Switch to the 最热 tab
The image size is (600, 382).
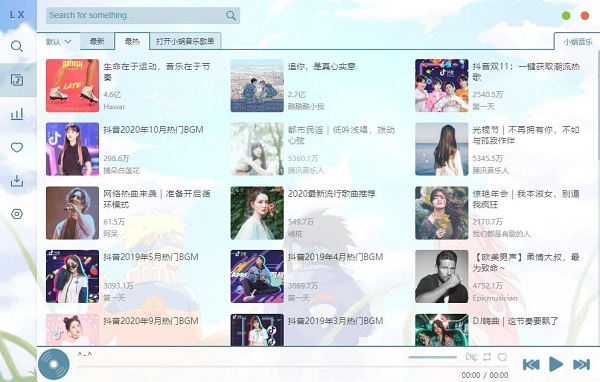[132, 41]
